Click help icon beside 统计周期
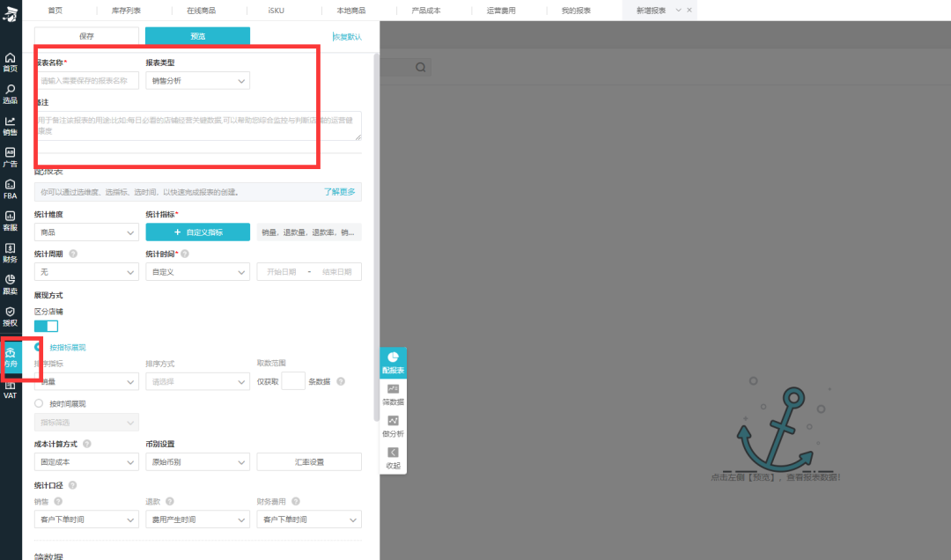This screenshot has height=560, width=951. [73, 254]
